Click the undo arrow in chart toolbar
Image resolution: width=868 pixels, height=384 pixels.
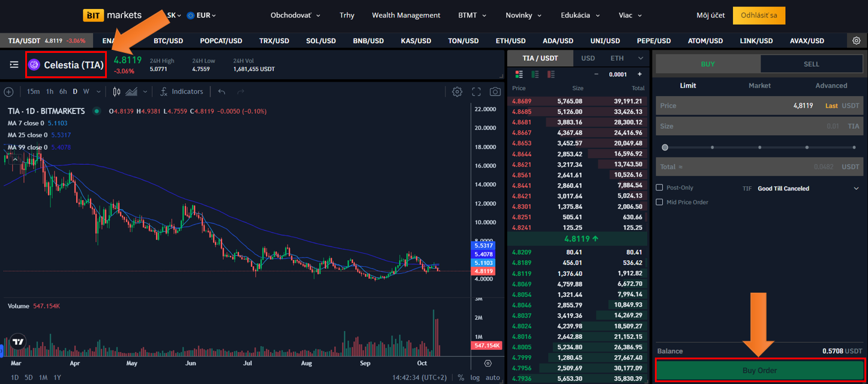(x=222, y=92)
